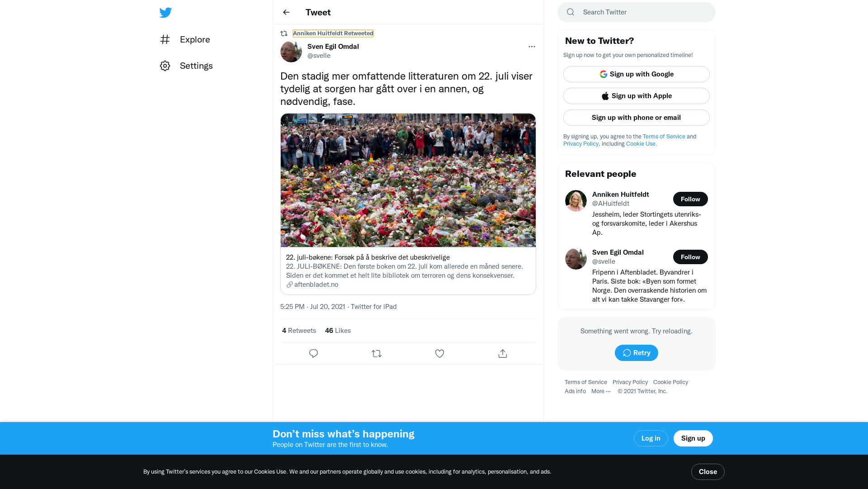Expand the More footer options
868x489 pixels.
tap(601, 391)
